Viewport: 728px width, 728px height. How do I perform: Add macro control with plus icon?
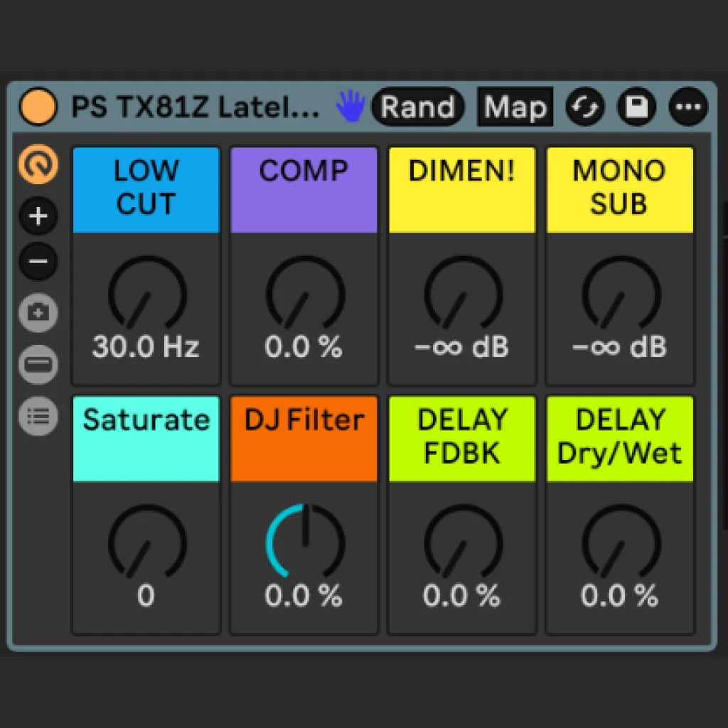click(38, 216)
